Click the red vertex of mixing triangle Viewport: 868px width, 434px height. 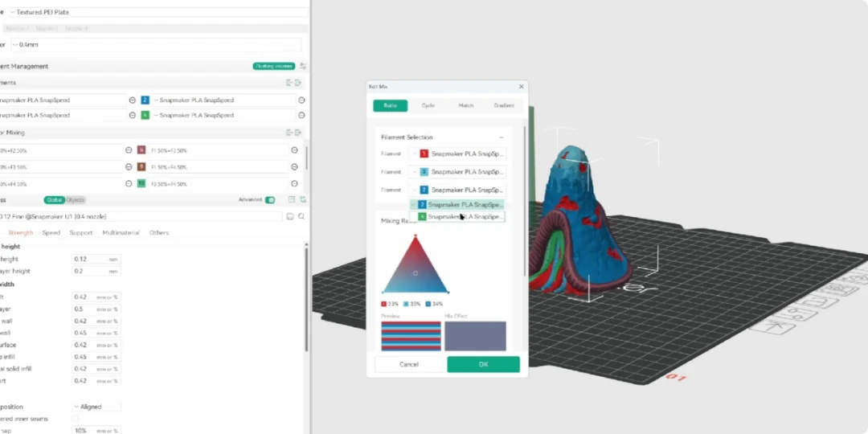click(x=416, y=236)
